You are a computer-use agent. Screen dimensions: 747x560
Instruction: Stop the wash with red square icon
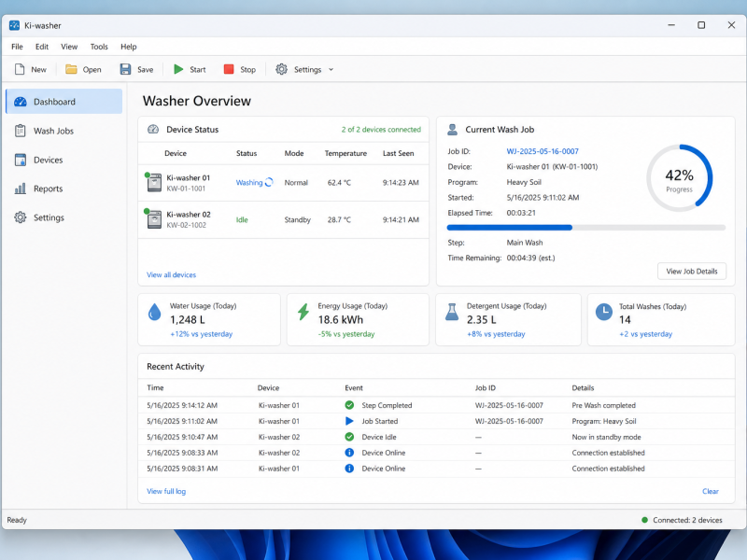click(229, 69)
